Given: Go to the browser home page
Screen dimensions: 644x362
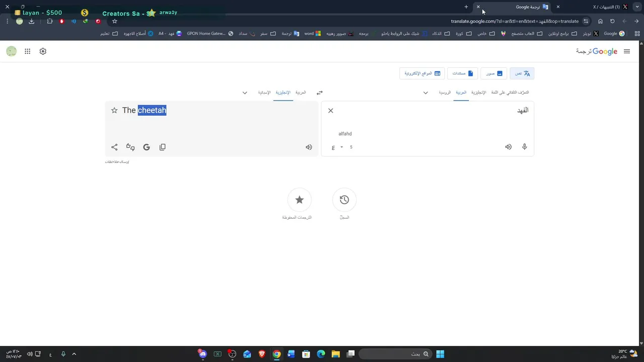Looking at the screenshot, I should click(600, 21).
